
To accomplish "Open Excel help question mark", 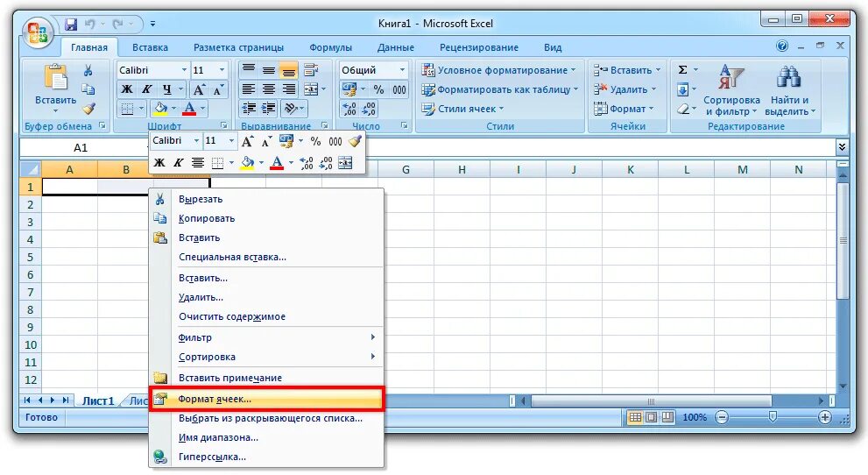I will [x=782, y=46].
